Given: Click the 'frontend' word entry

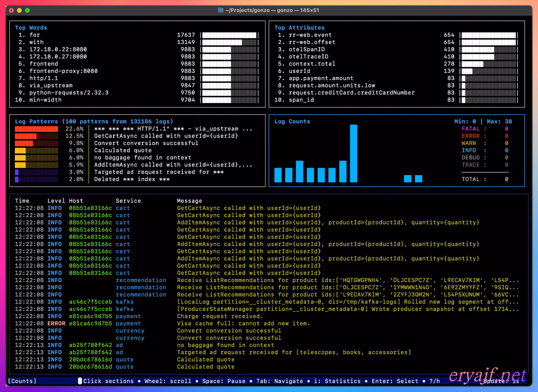Looking at the screenshot, I should (x=44, y=64).
